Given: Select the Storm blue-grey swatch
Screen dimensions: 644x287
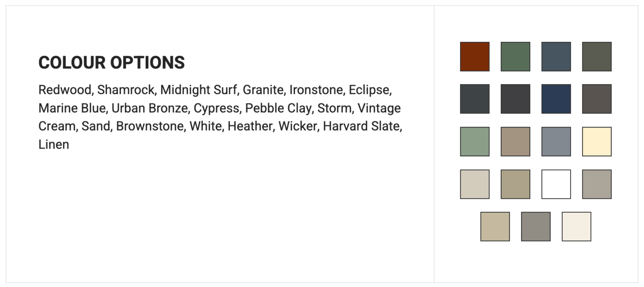Looking at the screenshot, I should (556, 142).
